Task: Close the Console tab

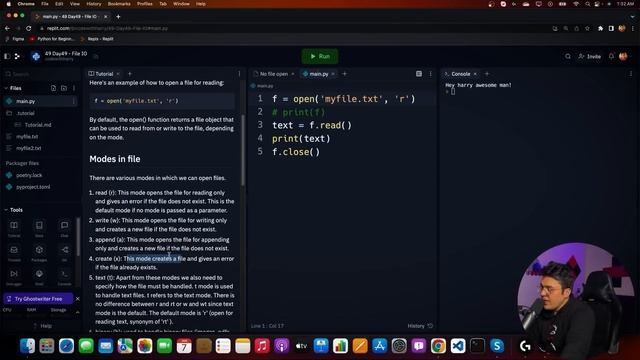Action: (475, 74)
